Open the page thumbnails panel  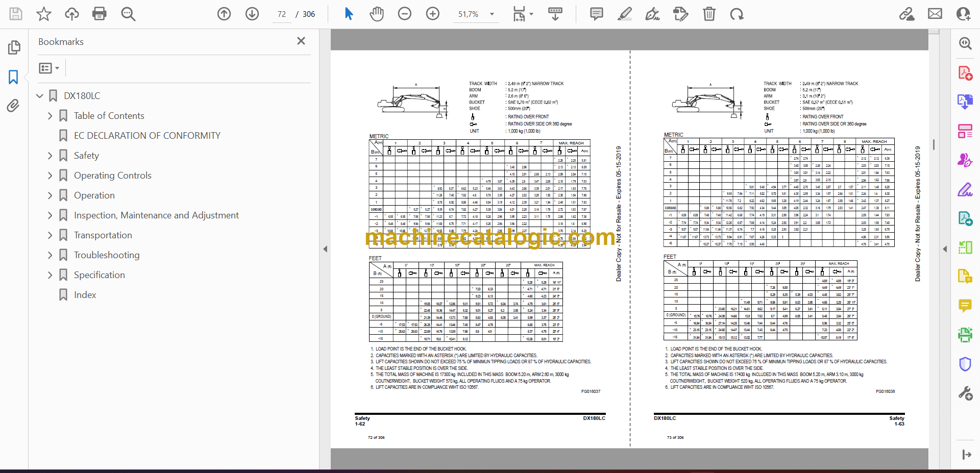point(14,47)
